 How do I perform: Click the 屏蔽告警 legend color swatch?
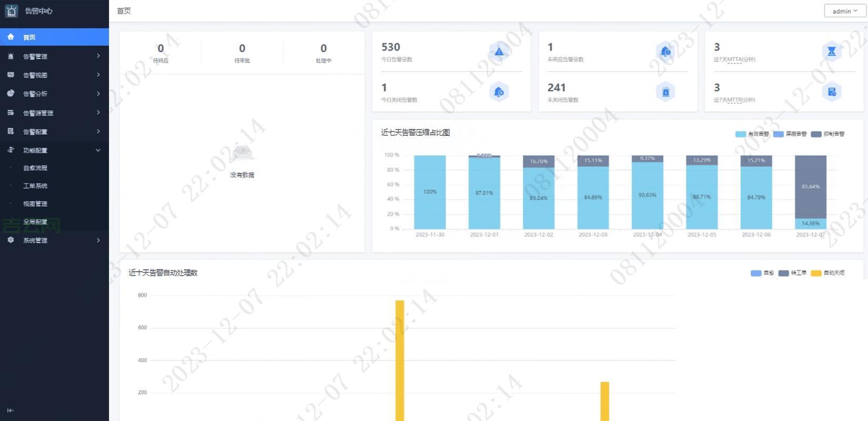(778, 134)
